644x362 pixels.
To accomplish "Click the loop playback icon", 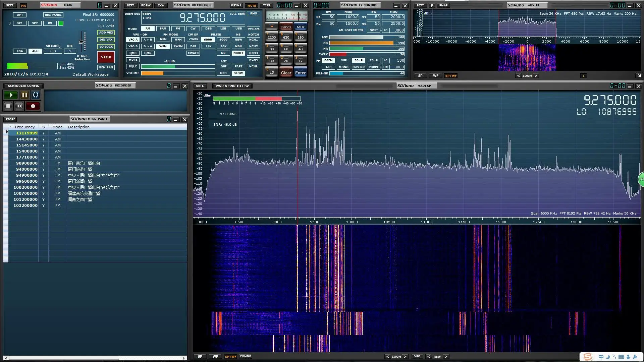I will click(36, 95).
